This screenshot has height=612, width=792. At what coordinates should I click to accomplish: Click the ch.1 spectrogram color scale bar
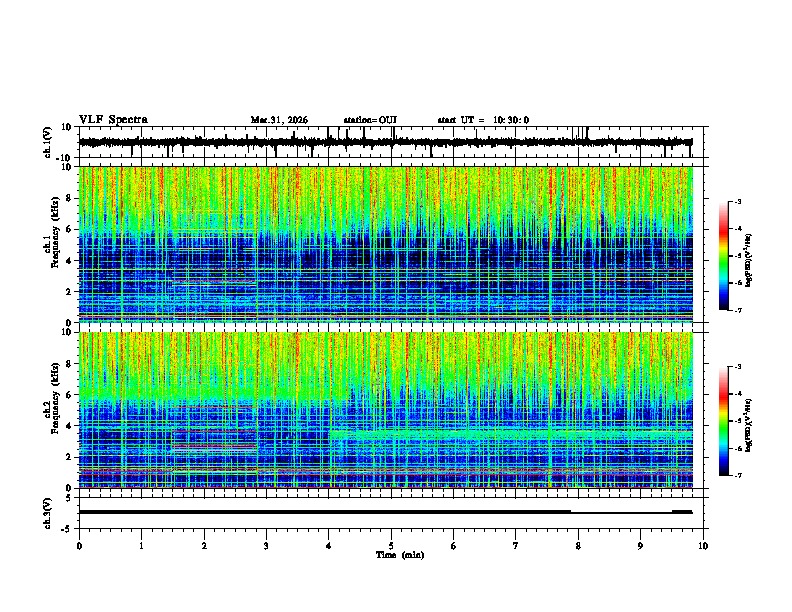[724, 256]
